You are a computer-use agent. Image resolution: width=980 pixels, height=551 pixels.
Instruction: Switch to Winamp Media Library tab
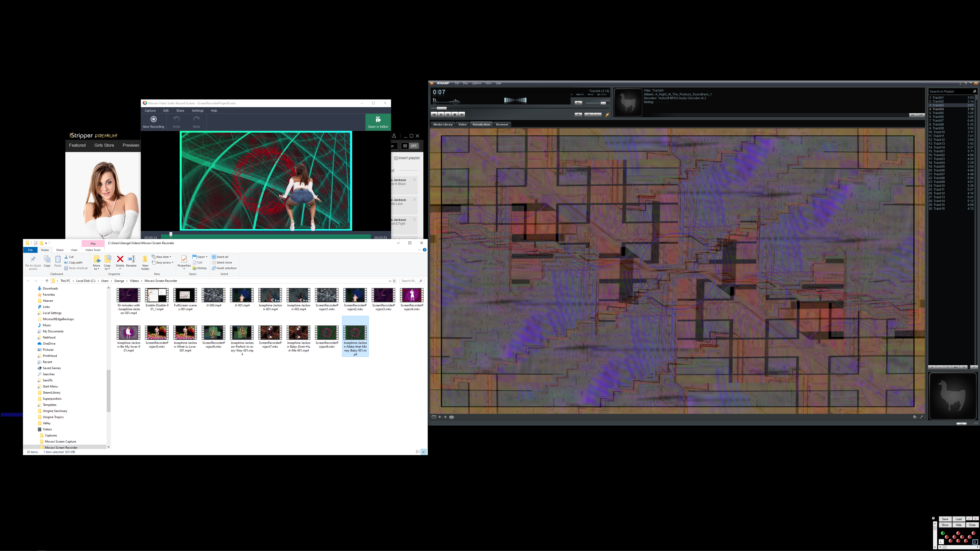tap(443, 124)
